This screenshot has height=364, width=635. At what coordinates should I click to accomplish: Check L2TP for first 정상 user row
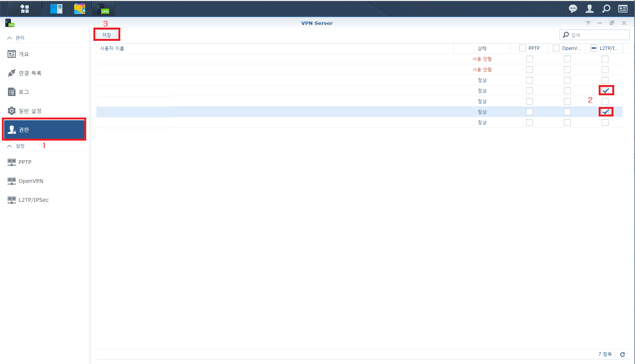pyautogui.click(x=605, y=80)
